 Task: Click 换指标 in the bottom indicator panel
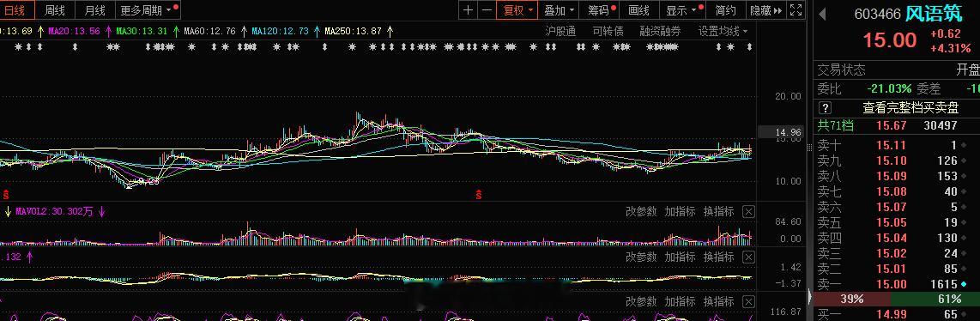[718, 301]
